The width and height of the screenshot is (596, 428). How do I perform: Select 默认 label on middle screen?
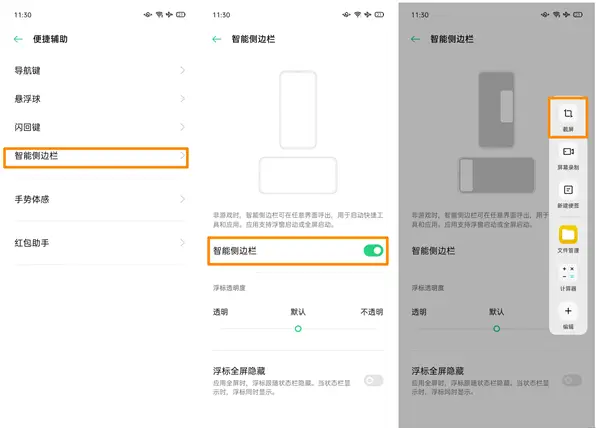pyautogui.click(x=298, y=312)
